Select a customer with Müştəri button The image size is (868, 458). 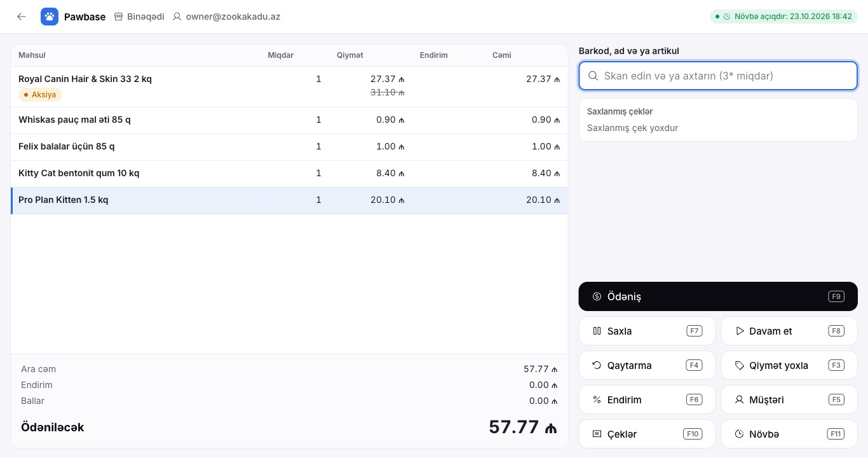coord(789,399)
